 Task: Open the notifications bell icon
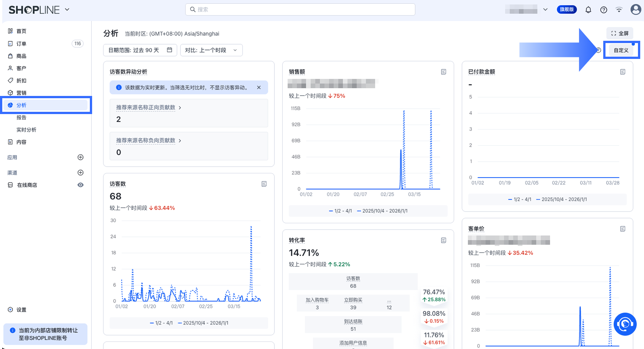[x=588, y=10]
